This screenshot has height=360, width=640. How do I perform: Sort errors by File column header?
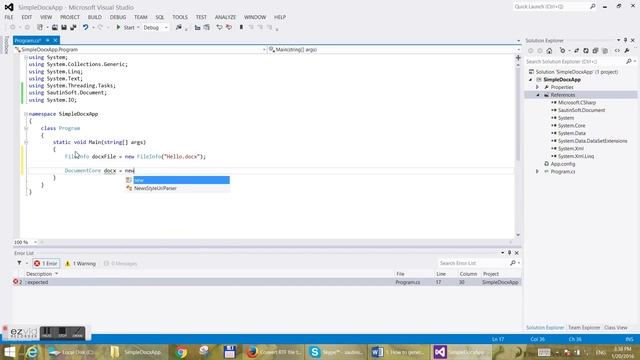pyautogui.click(x=400, y=274)
